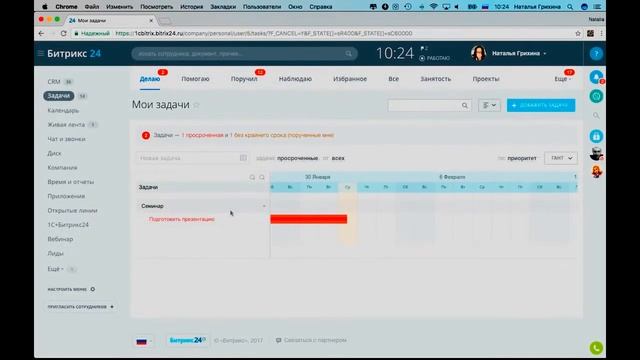The height and width of the screenshot is (360, 640).
Task: Click the right sidebar search icon
Action: (x=596, y=116)
